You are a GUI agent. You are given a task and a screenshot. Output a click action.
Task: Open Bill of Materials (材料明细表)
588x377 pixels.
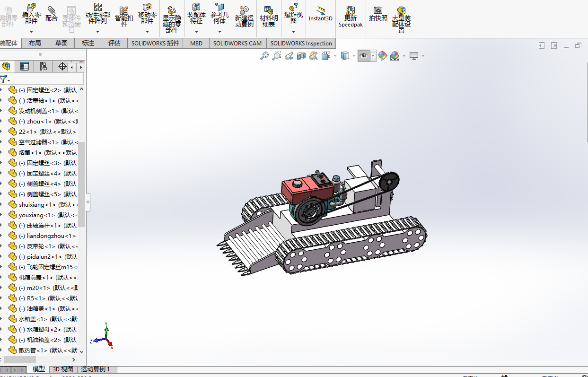[268, 16]
